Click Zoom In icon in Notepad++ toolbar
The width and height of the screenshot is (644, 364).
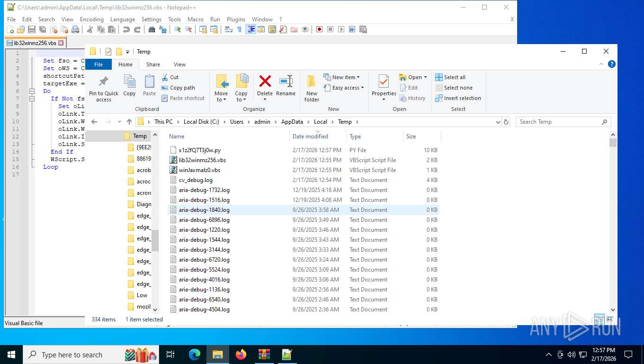[178, 29]
